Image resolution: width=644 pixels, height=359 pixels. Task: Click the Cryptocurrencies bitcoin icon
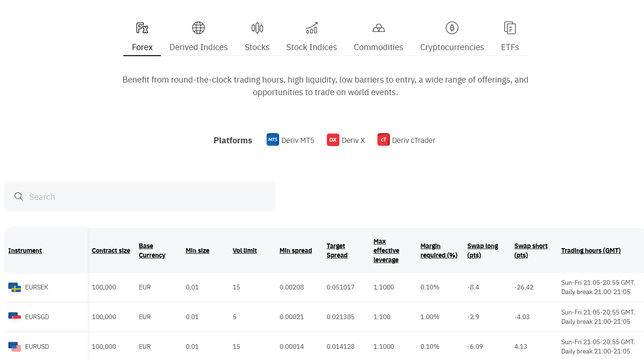[452, 28]
